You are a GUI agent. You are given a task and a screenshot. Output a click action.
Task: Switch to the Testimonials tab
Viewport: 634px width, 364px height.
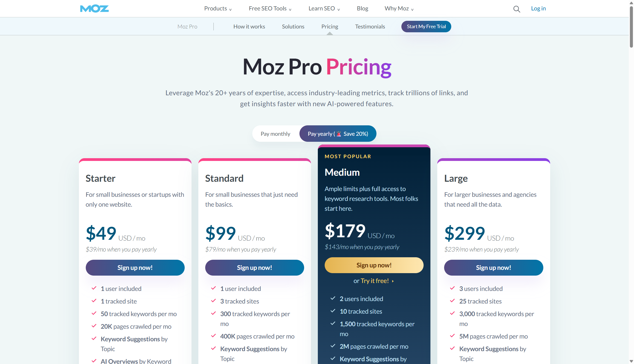tap(370, 26)
